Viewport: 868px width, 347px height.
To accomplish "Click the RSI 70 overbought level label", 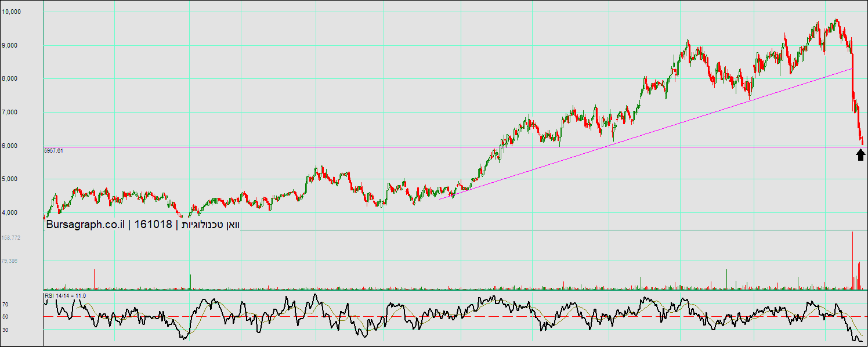I will pyautogui.click(x=5, y=304).
